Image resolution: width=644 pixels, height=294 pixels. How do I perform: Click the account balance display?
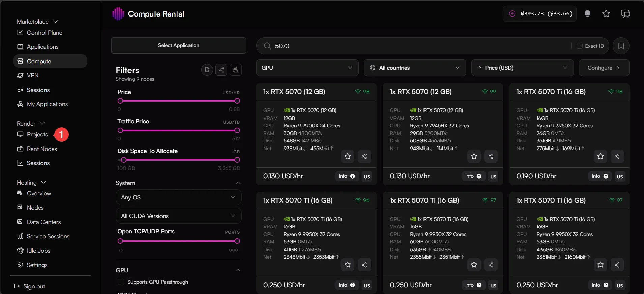click(x=546, y=14)
